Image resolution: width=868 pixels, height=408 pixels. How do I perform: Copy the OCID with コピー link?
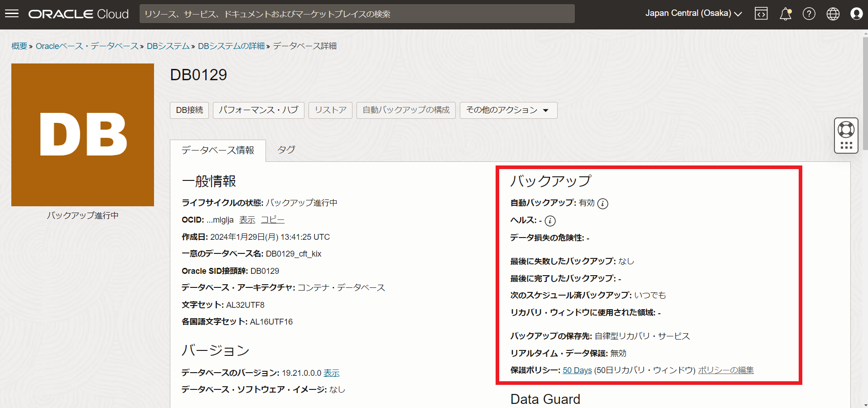[272, 220]
